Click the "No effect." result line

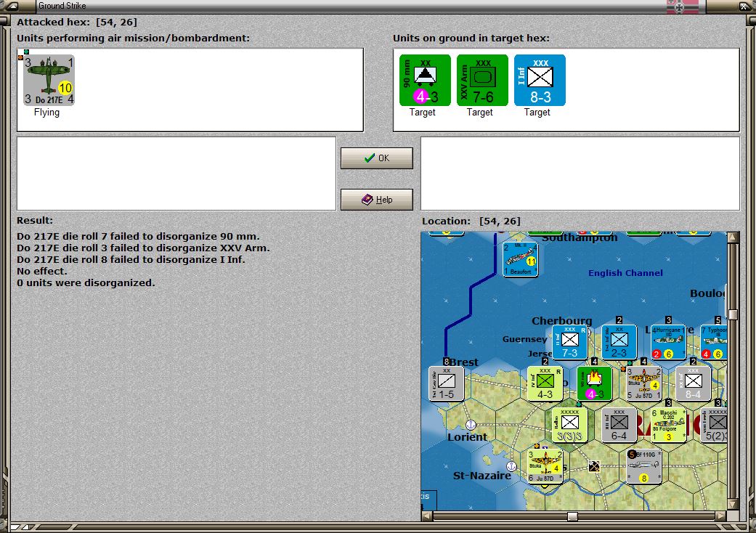tap(42, 272)
